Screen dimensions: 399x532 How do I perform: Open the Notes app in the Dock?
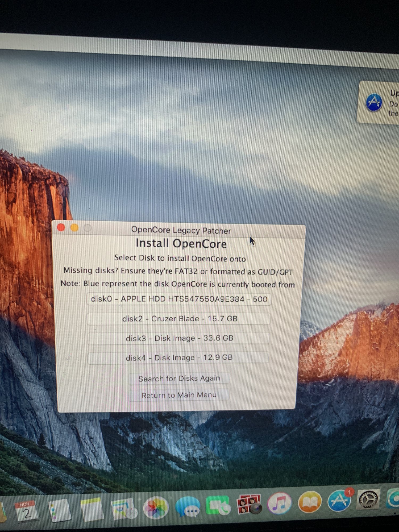click(x=92, y=509)
